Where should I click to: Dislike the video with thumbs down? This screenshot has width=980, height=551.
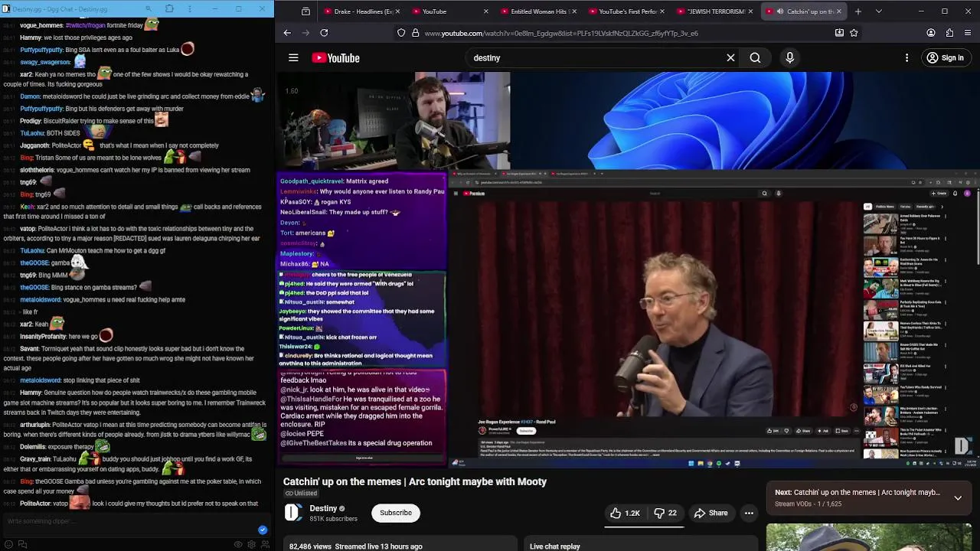[665, 513]
